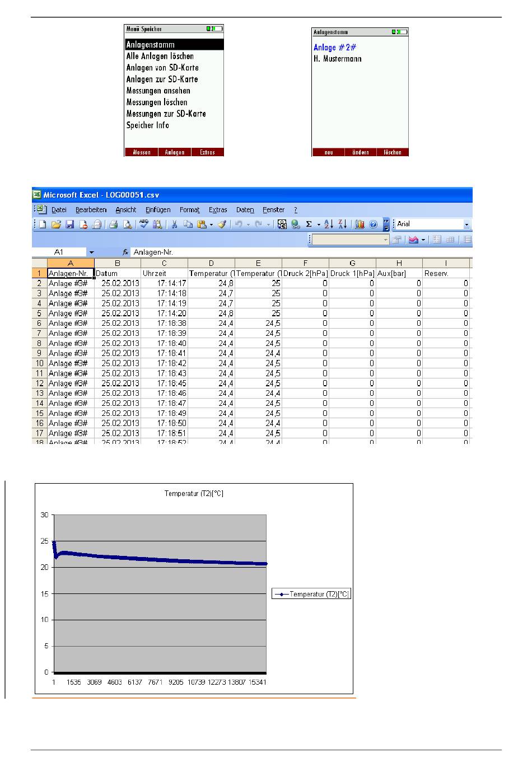532x772 pixels.
Task: Open the Name Box dropdown arrow
Action: click(x=91, y=252)
